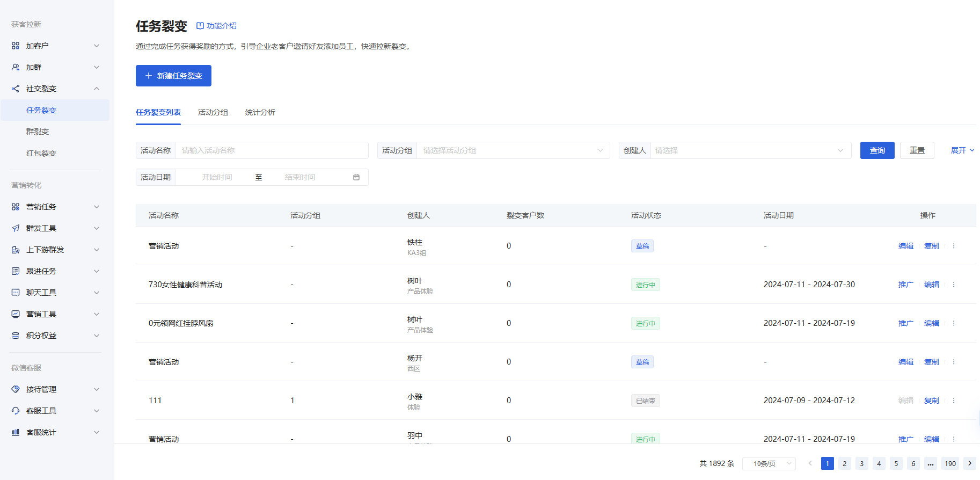
Task: Expand the 加客户 menu chevron
Action: click(x=97, y=46)
